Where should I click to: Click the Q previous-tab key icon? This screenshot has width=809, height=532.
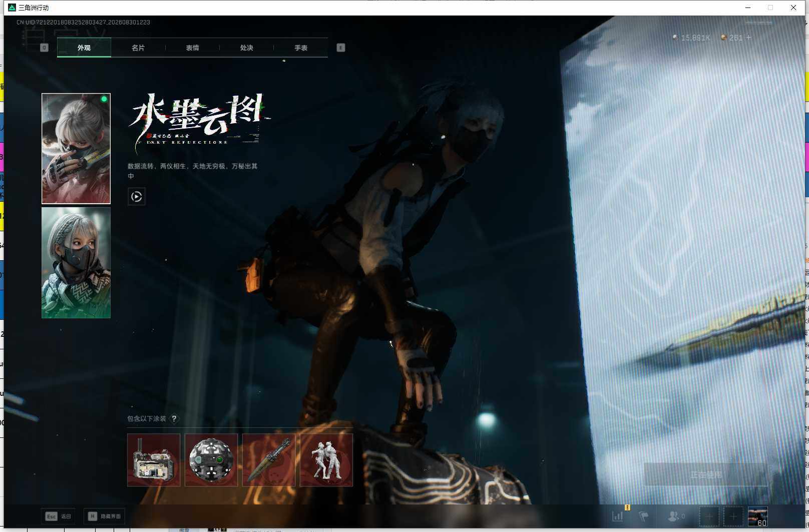pyautogui.click(x=44, y=48)
